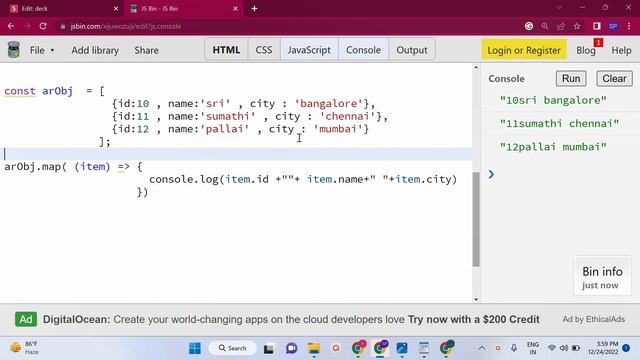Image resolution: width=640 pixels, height=360 pixels.
Task: Close the JS Bin browser tab
Action: pyautogui.click(x=235, y=8)
